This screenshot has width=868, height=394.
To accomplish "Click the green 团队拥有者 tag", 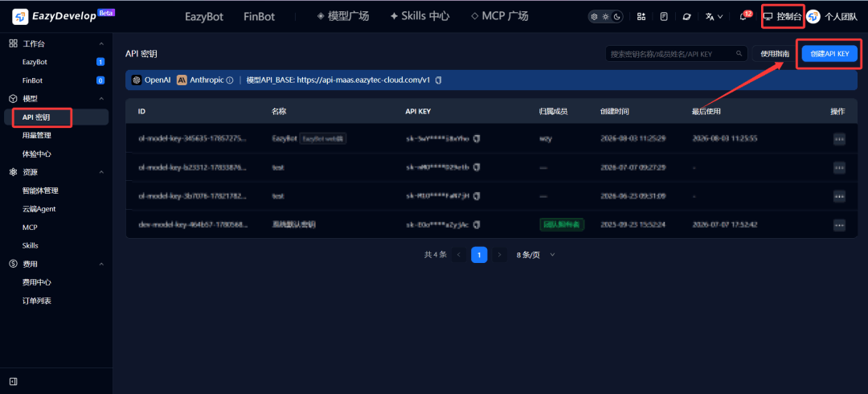I will pyautogui.click(x=562, y=224).
